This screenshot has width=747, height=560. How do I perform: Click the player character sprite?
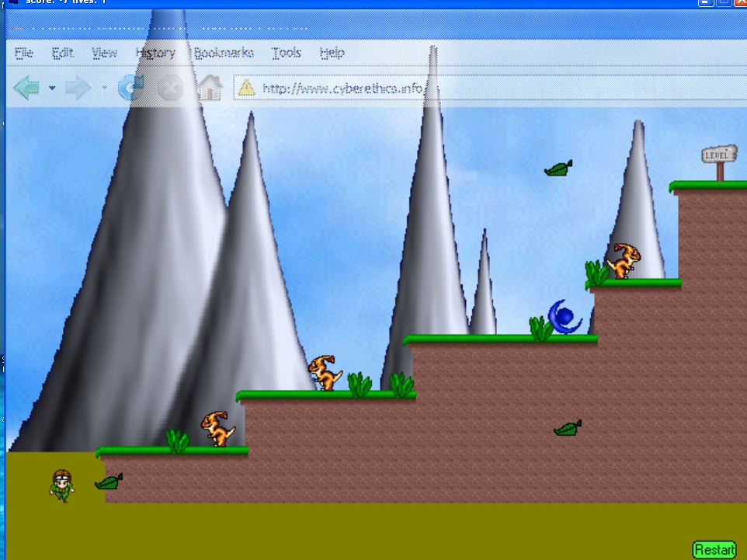(x=63, y=485)
